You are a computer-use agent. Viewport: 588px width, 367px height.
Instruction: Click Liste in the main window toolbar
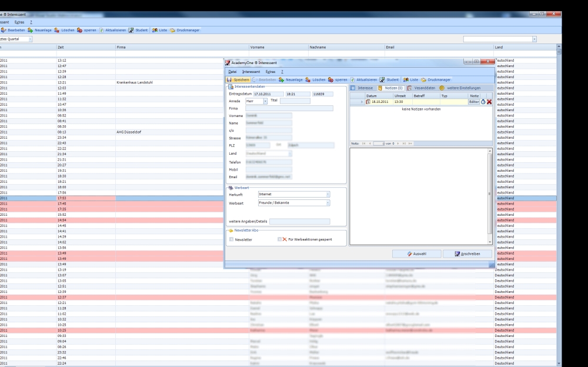(x=162, y=29)
